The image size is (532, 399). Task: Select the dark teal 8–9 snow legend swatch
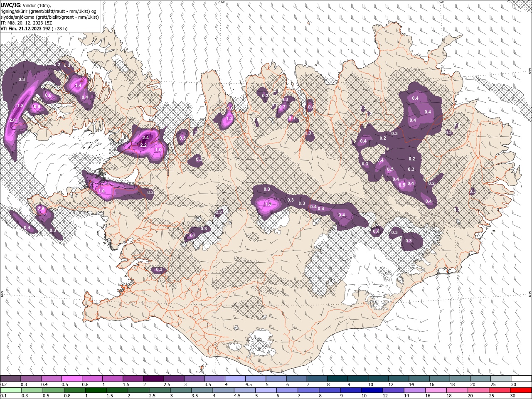337,379
